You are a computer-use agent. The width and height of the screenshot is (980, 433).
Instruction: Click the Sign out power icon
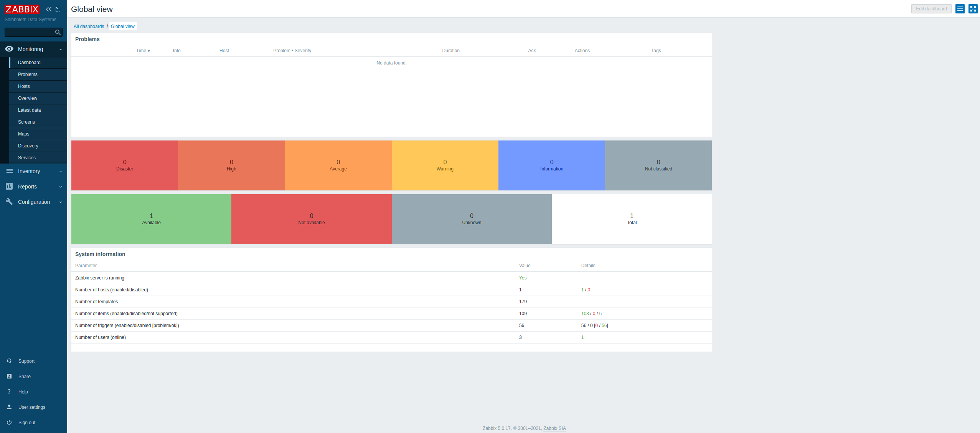(x=9, y=422)
